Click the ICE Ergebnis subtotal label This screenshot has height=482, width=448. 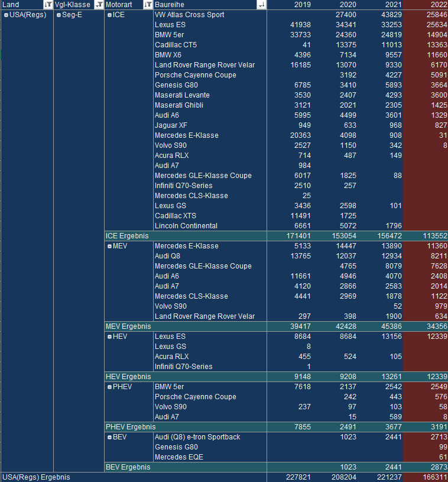click(x=127, y=236)
